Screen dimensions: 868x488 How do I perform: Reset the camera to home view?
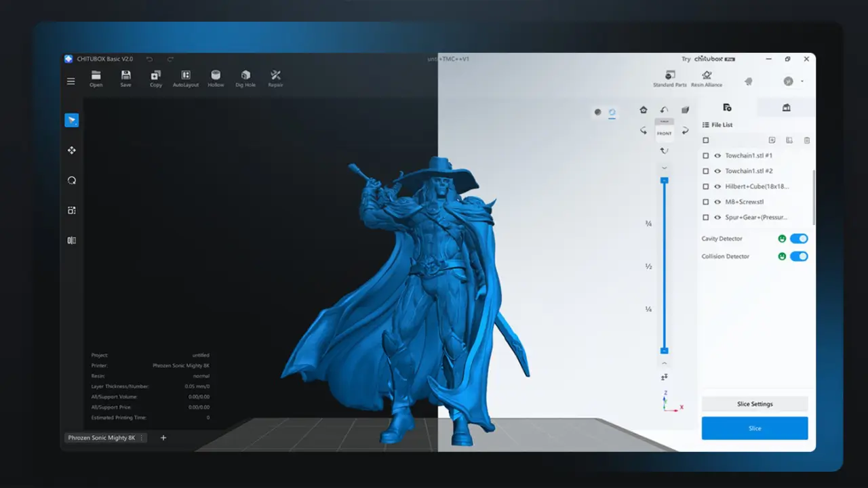point(644,110)
